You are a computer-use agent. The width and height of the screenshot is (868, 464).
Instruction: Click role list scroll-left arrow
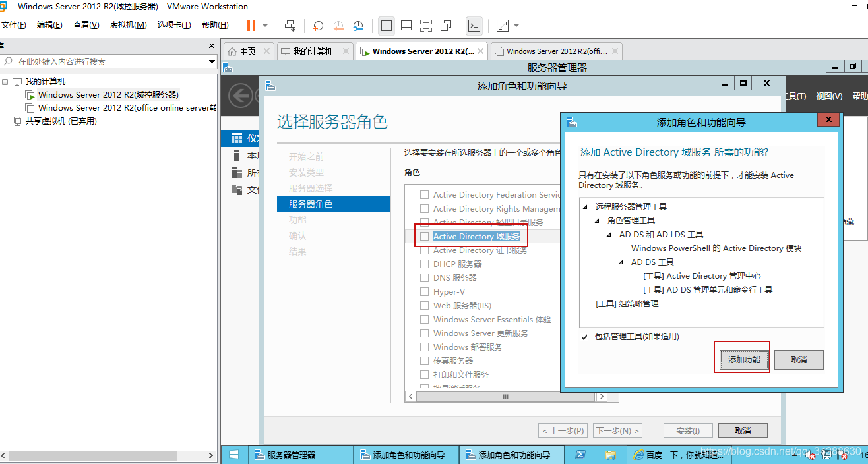click(x=411, y=397)
